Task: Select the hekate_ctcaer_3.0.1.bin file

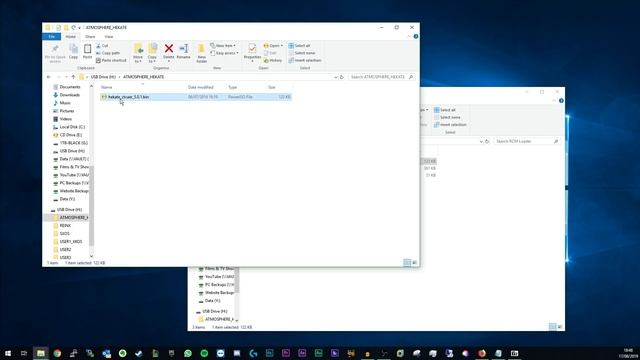Action: (x=196, y=97)
